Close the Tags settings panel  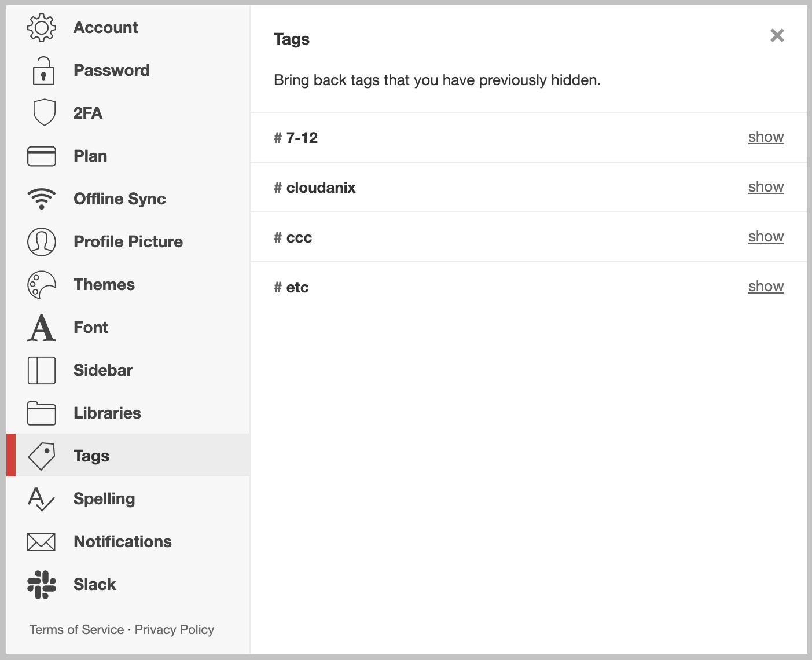coord(777,36)
